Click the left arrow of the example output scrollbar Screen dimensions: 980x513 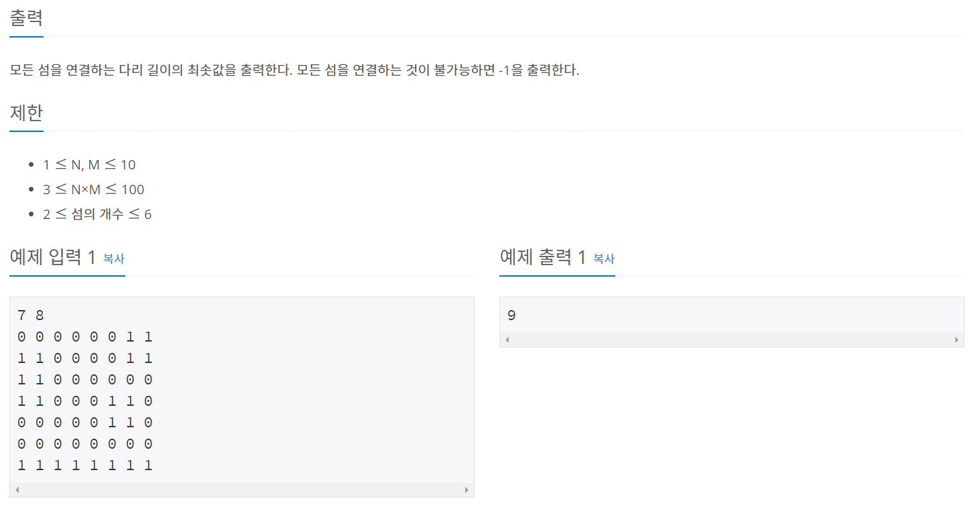pos(507,340)
